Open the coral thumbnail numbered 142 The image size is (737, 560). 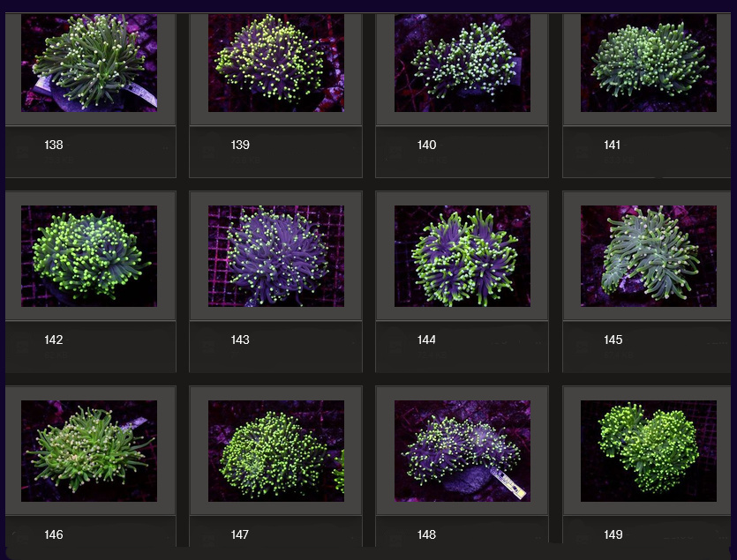pyautogui.click(x=89, y=256)
